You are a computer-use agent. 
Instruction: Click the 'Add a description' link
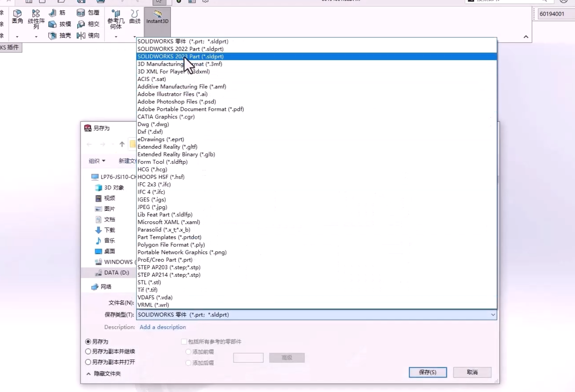pos(163,327)
